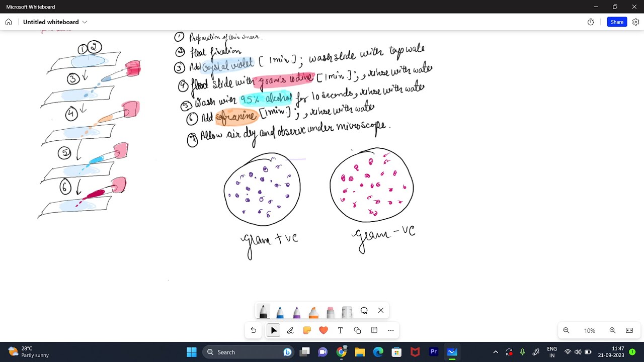Viewport: 644px width, 362px height.
Task: Zoom out of the whiteboard
Action: coord(566,330)
